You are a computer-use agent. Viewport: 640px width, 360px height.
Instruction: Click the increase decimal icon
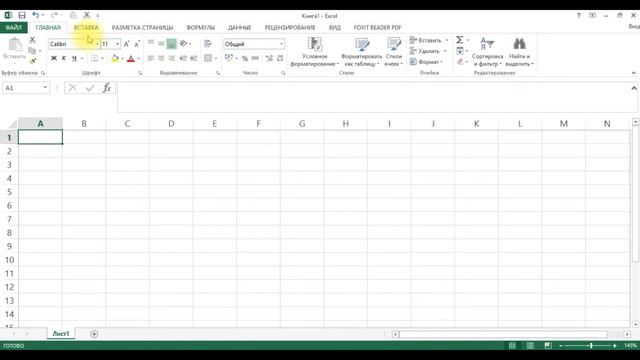coord(269,58)
